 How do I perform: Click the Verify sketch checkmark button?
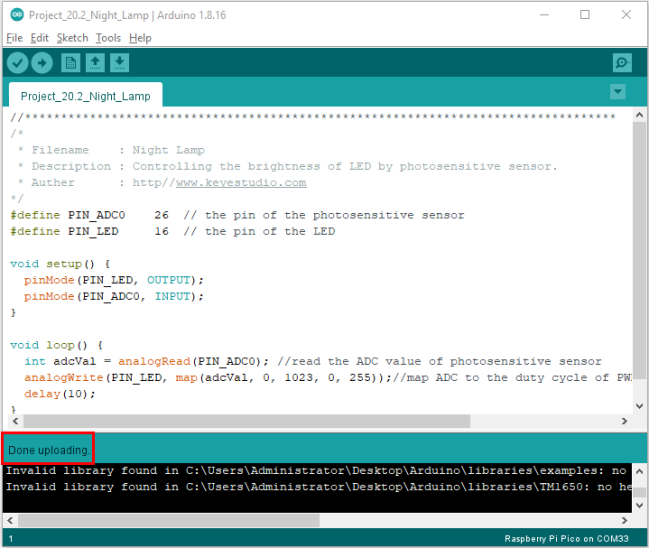pyautogui.click(x=17, y=63)
